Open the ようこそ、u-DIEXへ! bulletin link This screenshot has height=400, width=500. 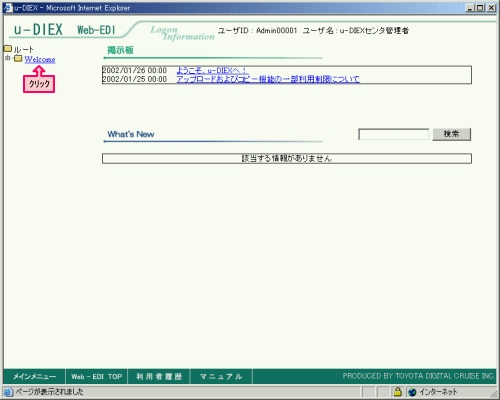pos(212,70)
